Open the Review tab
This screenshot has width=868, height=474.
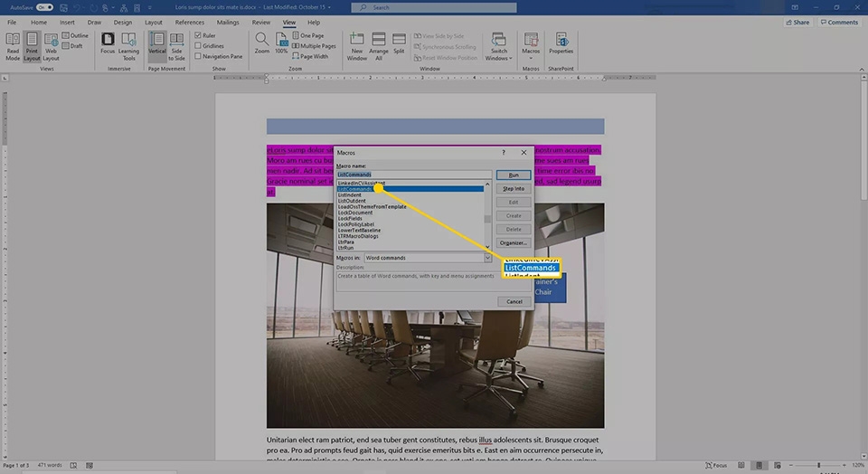tap(260, 22)
